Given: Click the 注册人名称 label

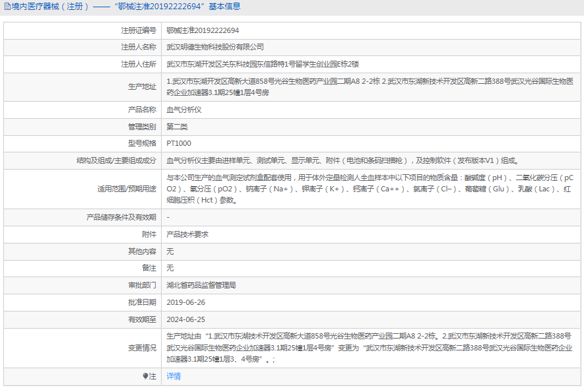Looking at the screenshot, I should (x=139, y=48).
